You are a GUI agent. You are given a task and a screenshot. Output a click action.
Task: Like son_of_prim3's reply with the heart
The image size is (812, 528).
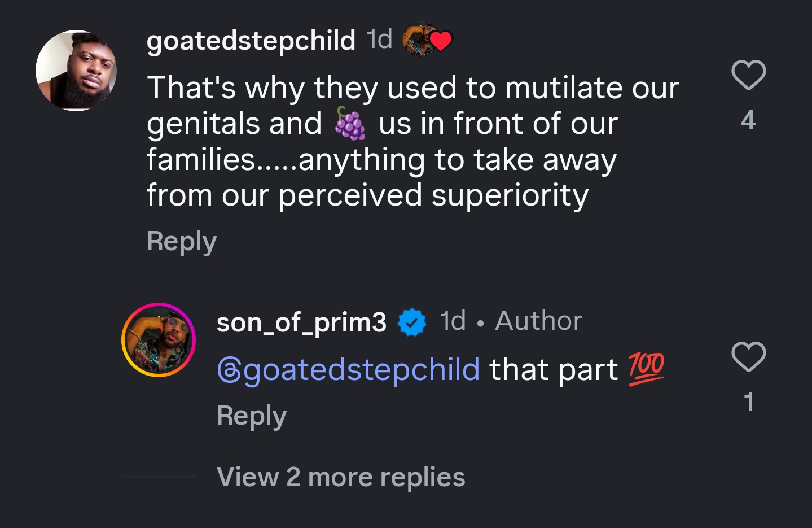(748, 357)
